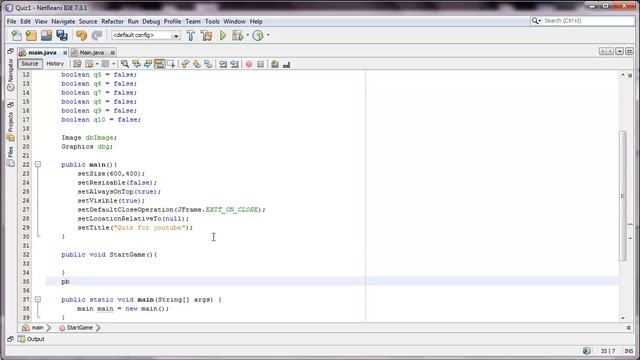Open editor Back history dropdown arrow
This screenshot has width=640, height=360.
(97, 64)
